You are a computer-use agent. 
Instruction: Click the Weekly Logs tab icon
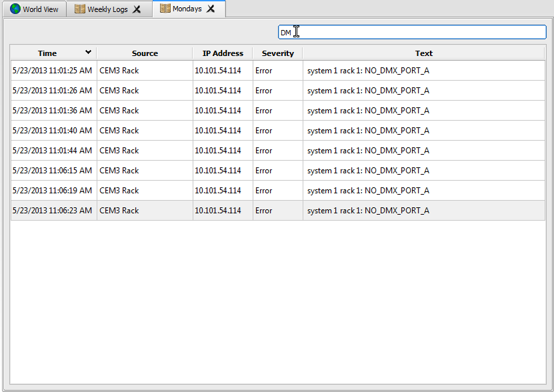click(x=80, y=9)
